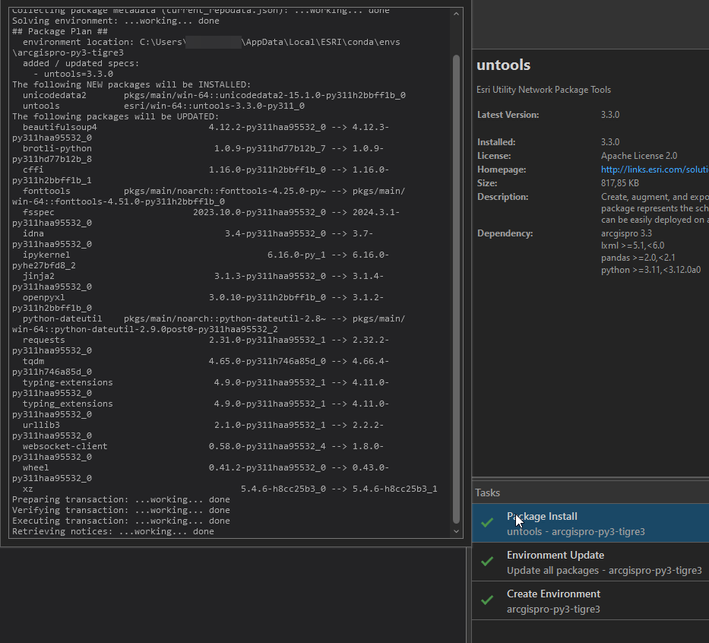
Task: Click the 'Retrieving notices' line in the log
Action: tap(113, 532)
